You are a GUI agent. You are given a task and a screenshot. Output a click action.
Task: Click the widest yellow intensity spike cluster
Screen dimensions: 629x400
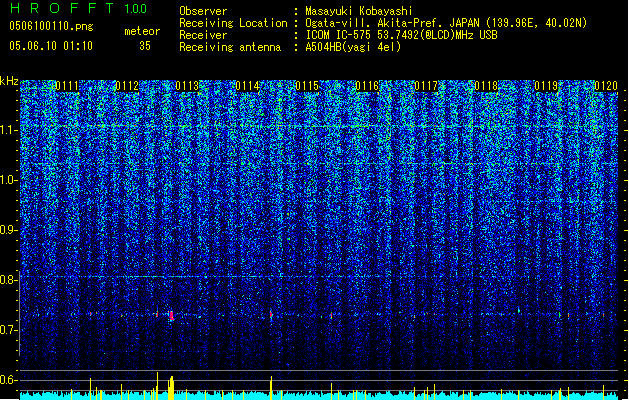point(171,388)
